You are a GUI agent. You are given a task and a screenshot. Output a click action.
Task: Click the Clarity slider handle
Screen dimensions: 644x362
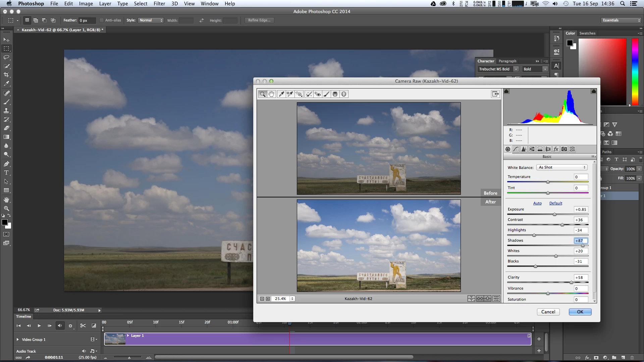[571, 283]
